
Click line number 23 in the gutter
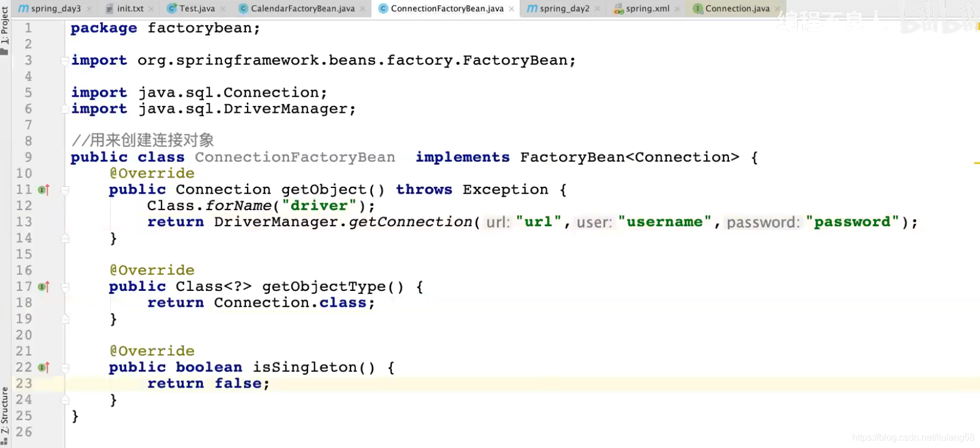(24, 383)
